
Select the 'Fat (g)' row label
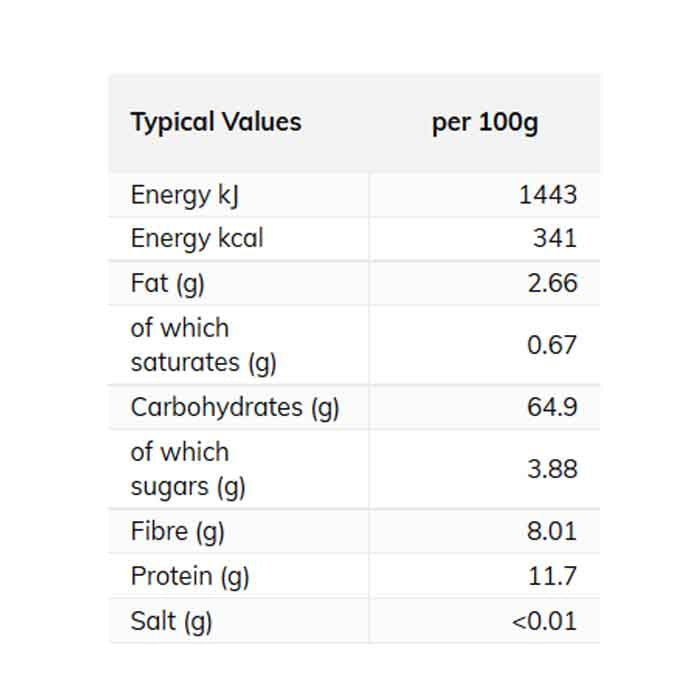coord(167,283)
